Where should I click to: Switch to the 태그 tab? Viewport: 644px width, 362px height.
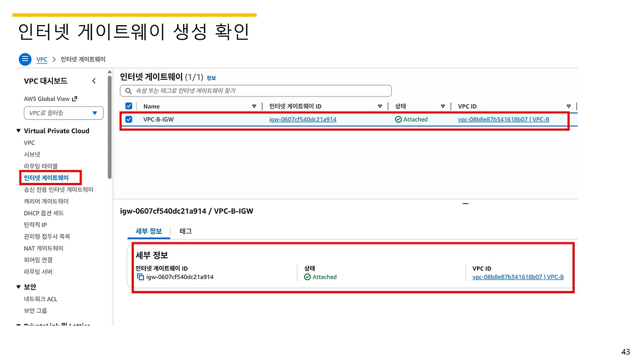[x=186, y=231]
